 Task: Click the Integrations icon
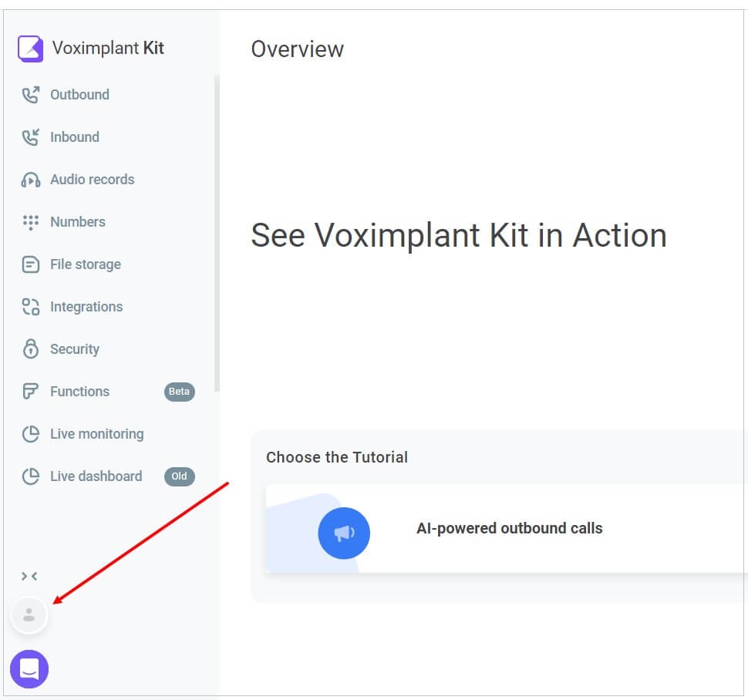[x=31, y=307]
